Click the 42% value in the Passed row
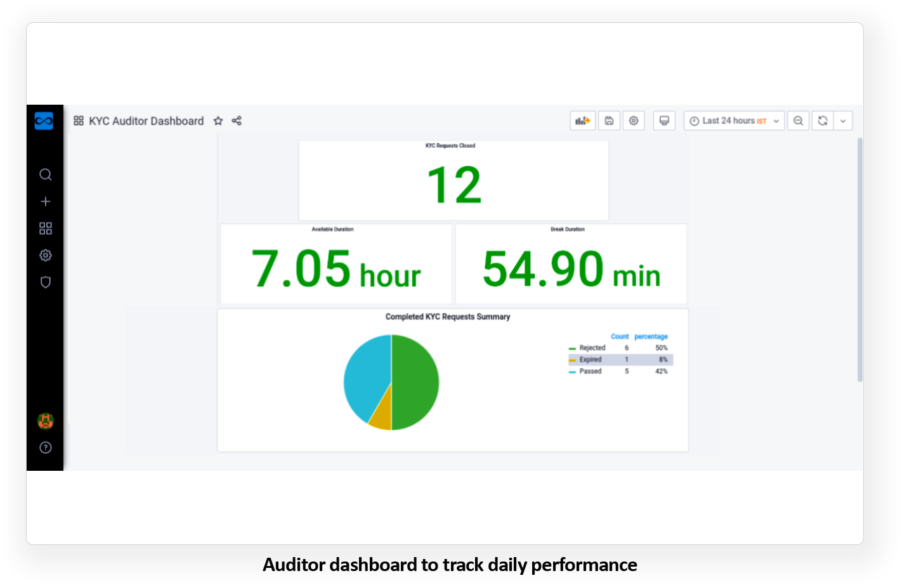Viewport: 900px width, 585px height. point(661,371)
